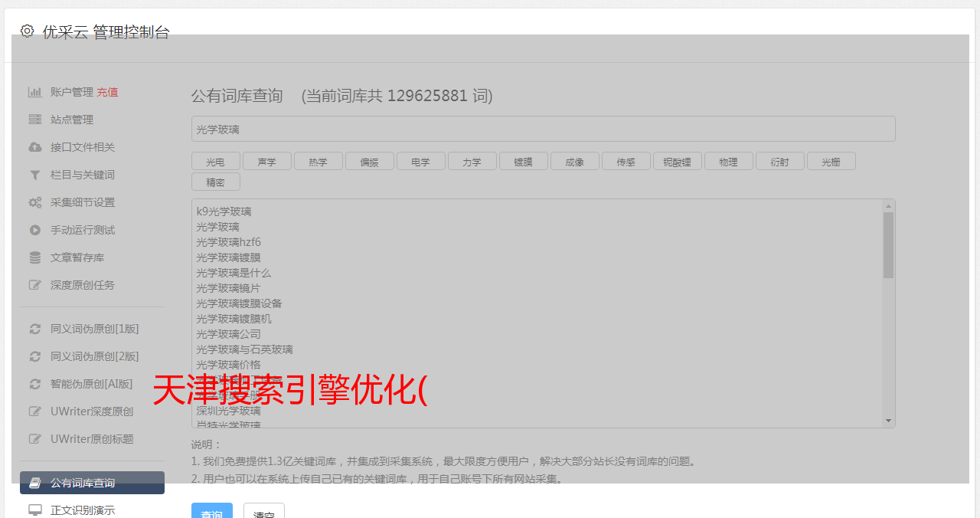Select the 光学玻璃与石英玻璃 result row

pos(244,349)
